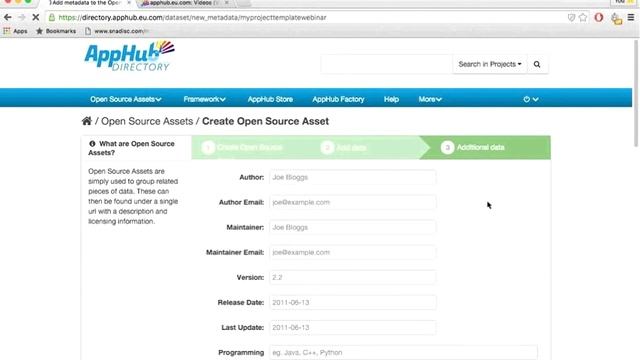Click the Create Open Source Asset breadcrumb title
640x360 pixels.
pos(265,121)
